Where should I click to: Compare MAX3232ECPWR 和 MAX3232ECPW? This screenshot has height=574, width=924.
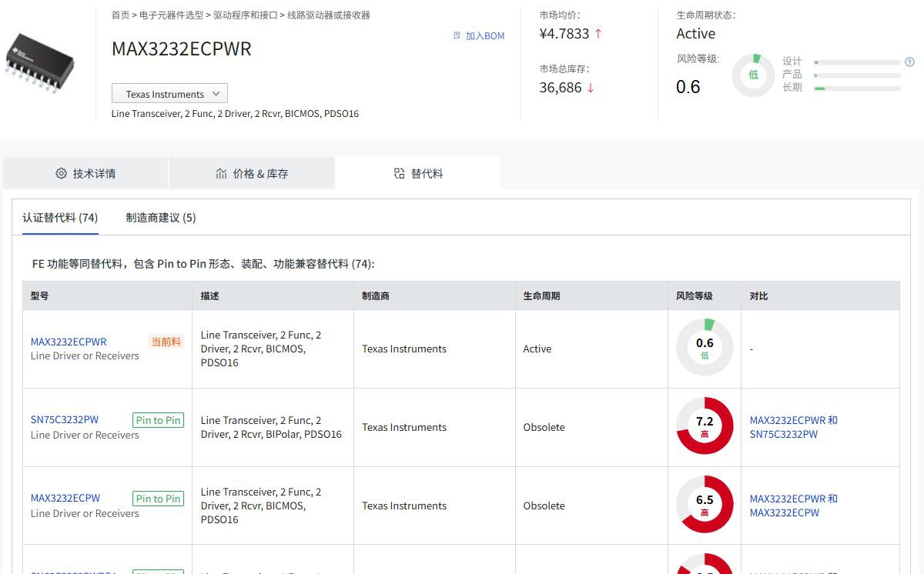794,506
